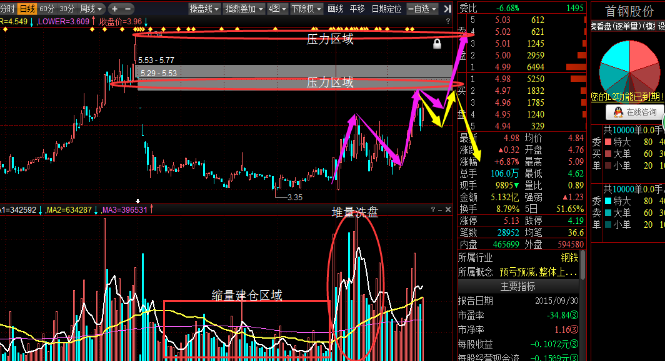Click the lock icon on chart
The image size is (665, 361).
437,44
